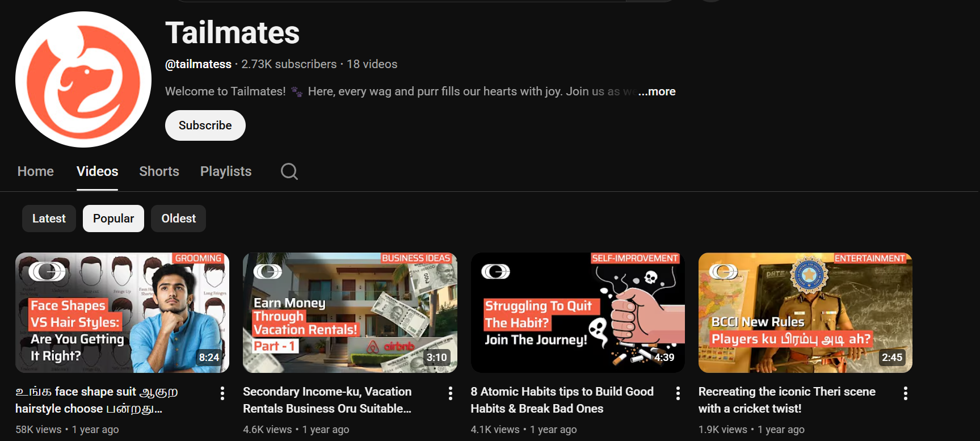Subscribe to the Tailmates channel
The image size is (980, 441).
tap(205, 125)
